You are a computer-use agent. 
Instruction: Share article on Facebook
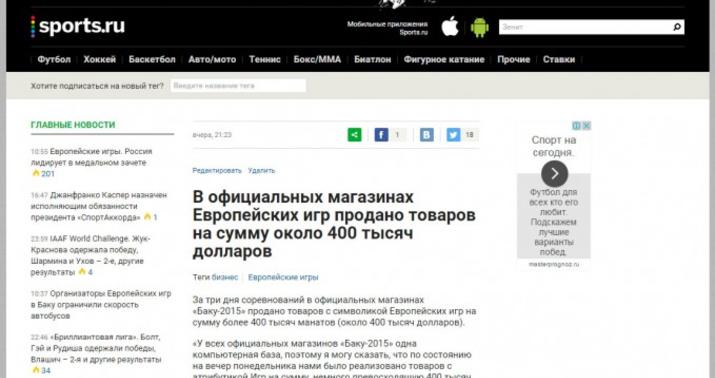[381, 135]
